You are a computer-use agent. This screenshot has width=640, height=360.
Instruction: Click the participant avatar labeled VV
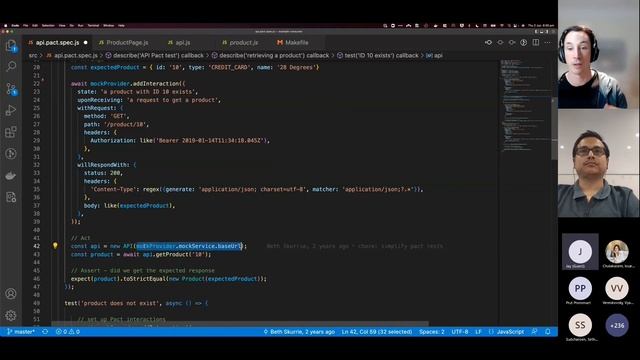point(617,288)
